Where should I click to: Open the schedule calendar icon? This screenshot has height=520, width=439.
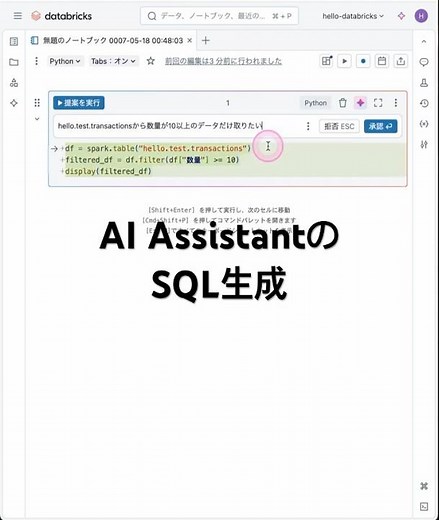pos(382,61)
